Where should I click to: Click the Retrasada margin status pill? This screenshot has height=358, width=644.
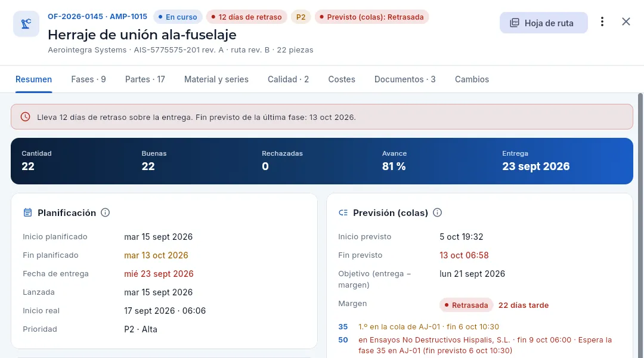(x=466, y=305)
